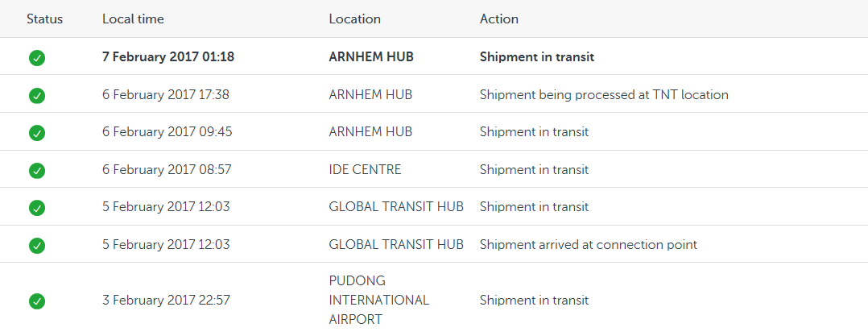Viewport: 868px width, 336px height.
Task: Click the status checkmark in IDE CENTRE row
Action: pos(37,170)
